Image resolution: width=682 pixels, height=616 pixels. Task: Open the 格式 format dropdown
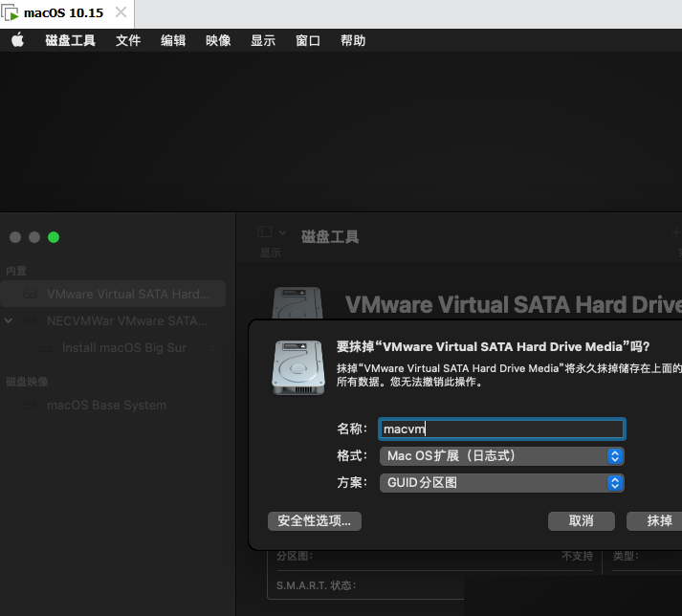[501, 456]
